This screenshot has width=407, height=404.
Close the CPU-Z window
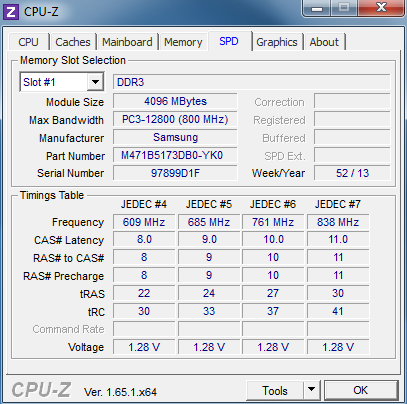(381, 8)
